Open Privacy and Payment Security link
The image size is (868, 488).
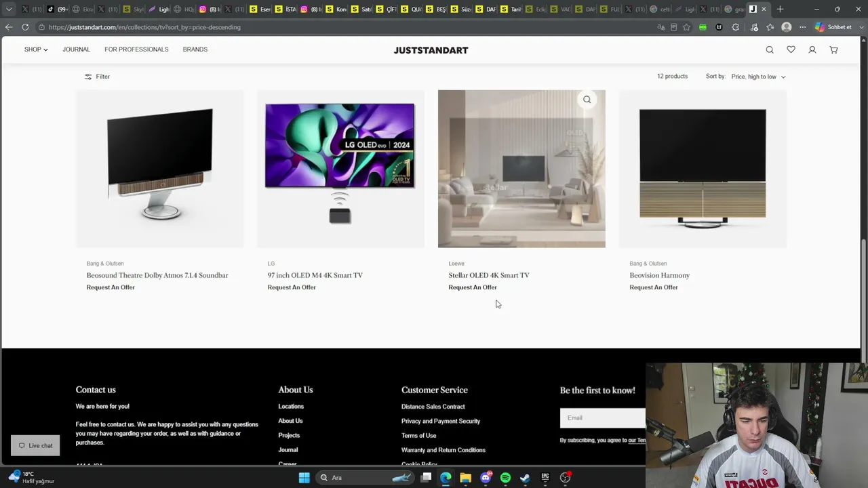click(441, 421)
